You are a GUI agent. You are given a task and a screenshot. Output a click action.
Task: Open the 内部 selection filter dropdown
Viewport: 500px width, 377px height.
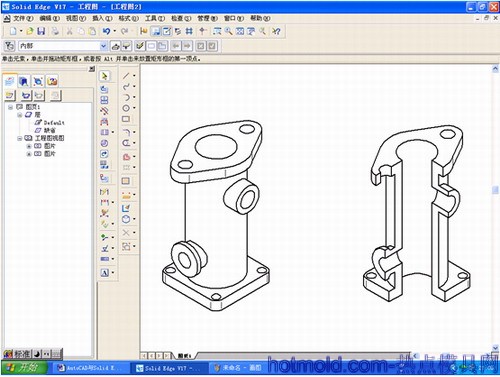point(103,46)
